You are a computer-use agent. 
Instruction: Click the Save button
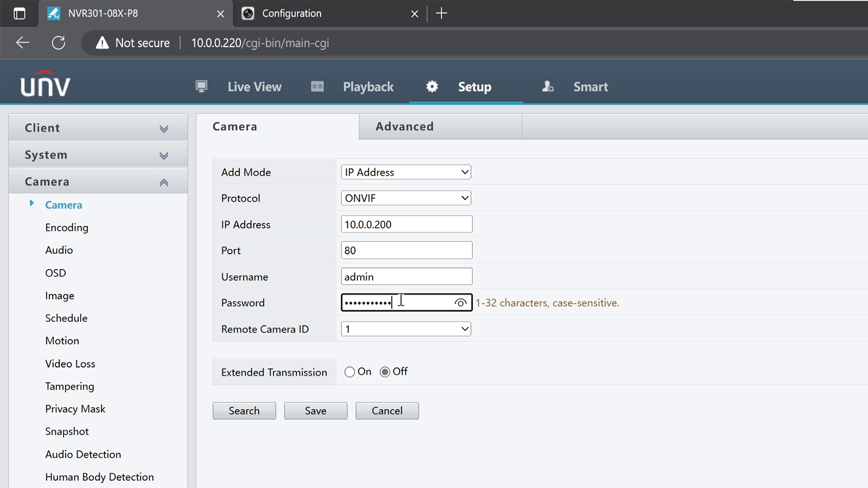pyautogui.click(x=316, y=410)
